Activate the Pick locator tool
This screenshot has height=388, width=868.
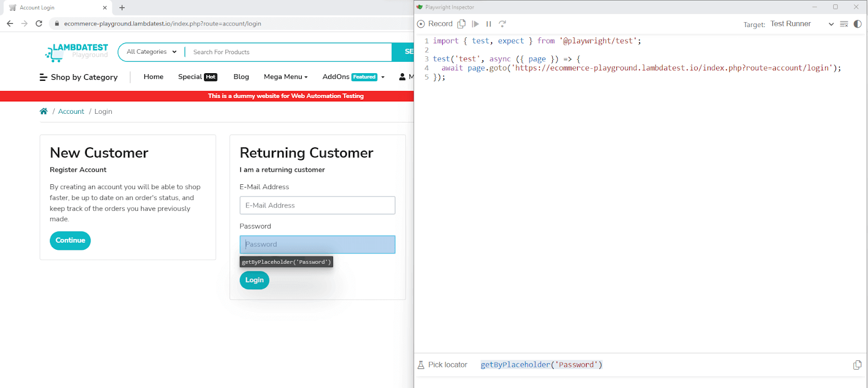point(442,365)
